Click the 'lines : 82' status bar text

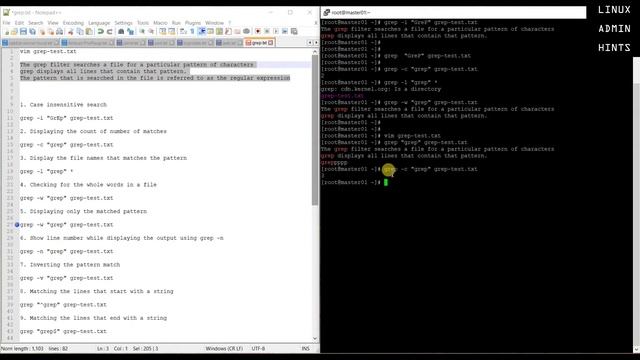(58, 349)
